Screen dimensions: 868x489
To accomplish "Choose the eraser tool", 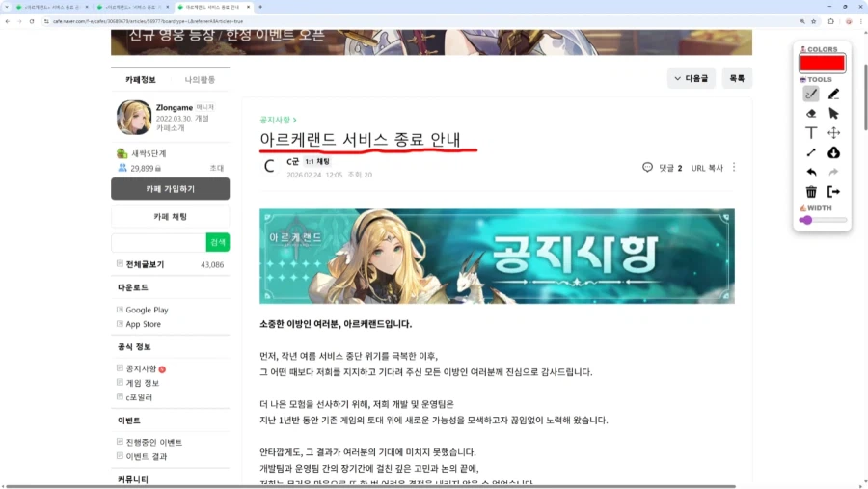I will click(811, 114).
